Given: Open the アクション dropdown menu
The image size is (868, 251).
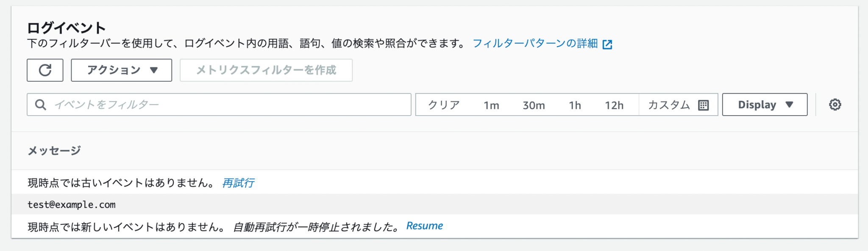Looking at the screenshot, I should click(121, 70).
